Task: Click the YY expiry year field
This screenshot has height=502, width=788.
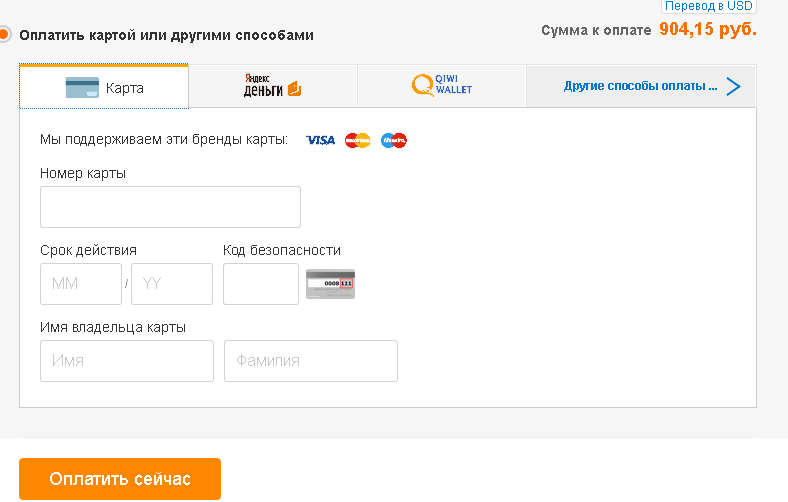Action: [x=172, y=284]
